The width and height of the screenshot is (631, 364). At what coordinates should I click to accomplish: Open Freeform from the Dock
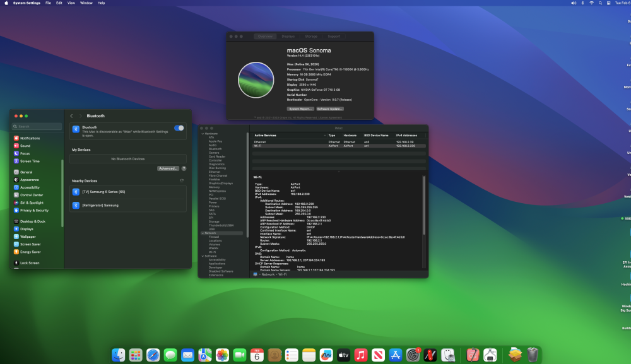coord(326,355)
